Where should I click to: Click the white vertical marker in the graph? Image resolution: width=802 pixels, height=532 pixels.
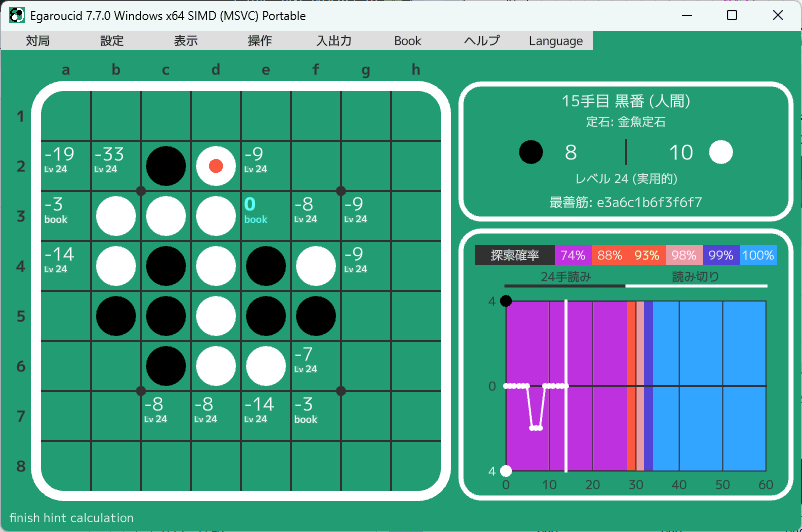(566, 385)
